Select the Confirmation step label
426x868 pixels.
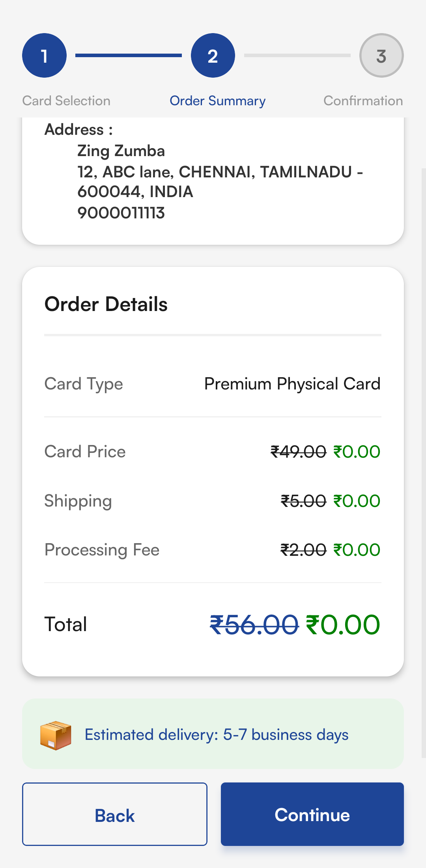(x=363, y=101)
